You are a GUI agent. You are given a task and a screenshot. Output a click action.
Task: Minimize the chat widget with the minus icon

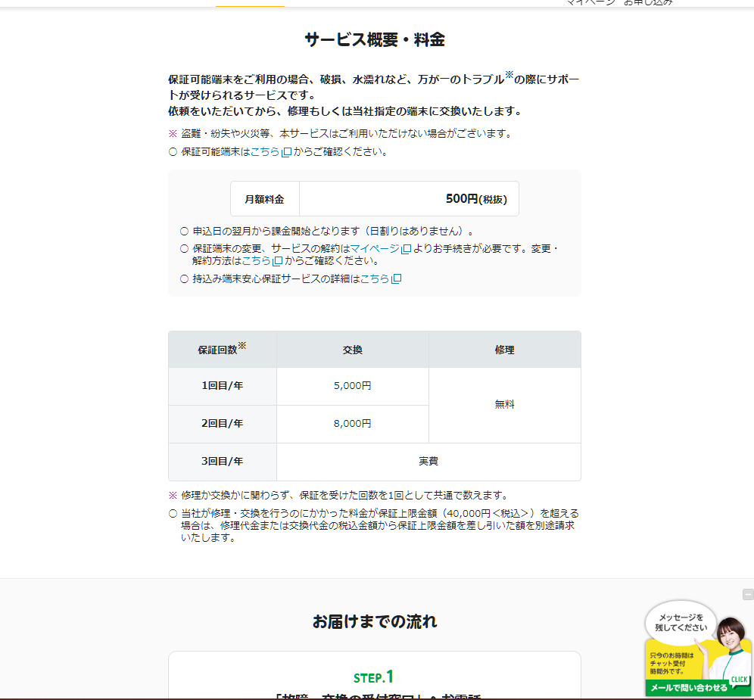point(748,594)
